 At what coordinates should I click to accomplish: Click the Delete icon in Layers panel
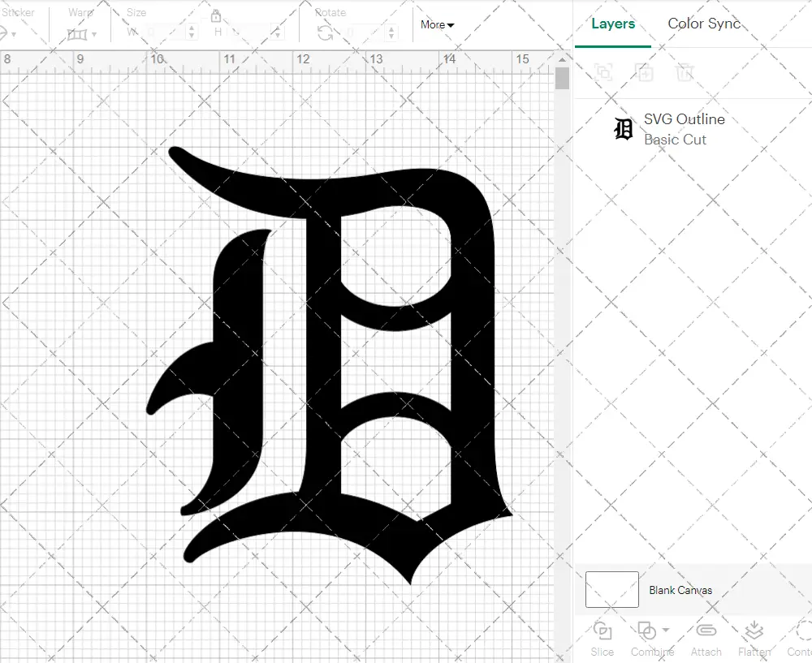pyautogui.click(x=685, y=73)
